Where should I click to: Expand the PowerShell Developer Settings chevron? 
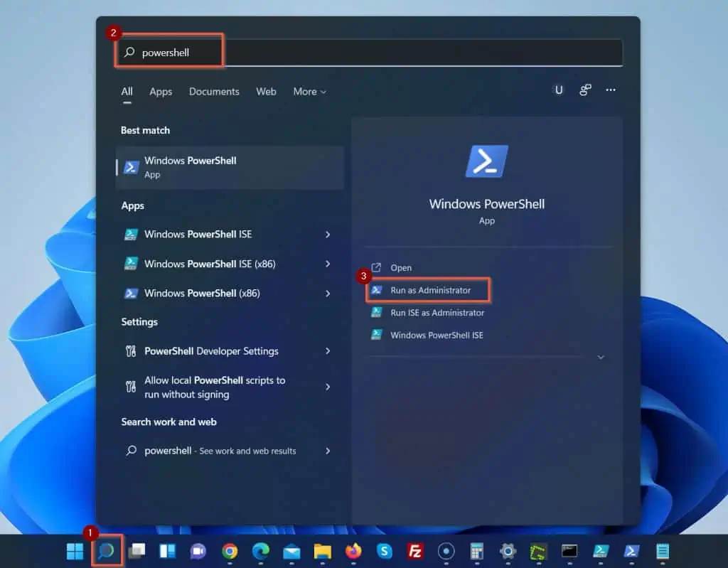tap(328, 351)
